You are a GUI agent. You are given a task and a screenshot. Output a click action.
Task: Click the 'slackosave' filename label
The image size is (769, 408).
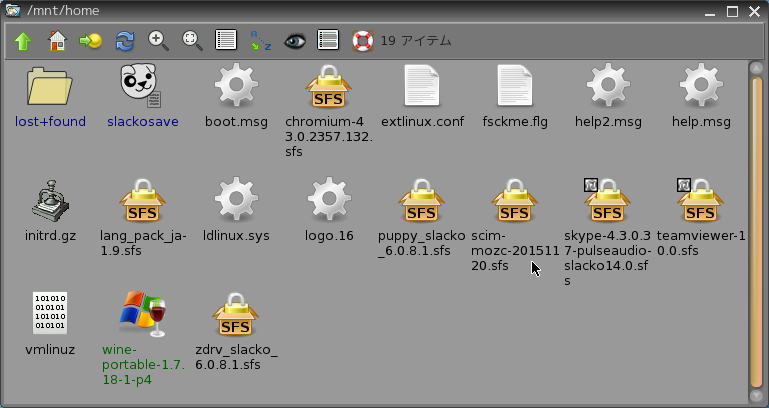(x=143, y=122)
